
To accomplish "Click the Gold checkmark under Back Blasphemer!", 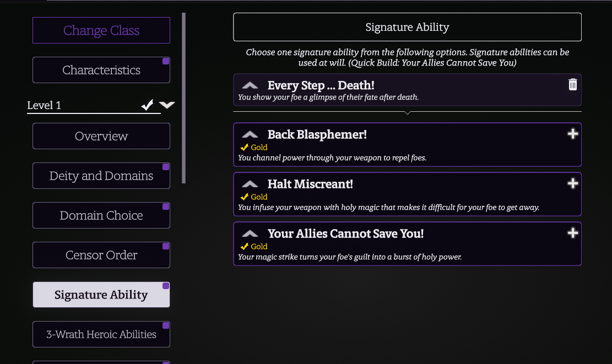I will point(245,148).
